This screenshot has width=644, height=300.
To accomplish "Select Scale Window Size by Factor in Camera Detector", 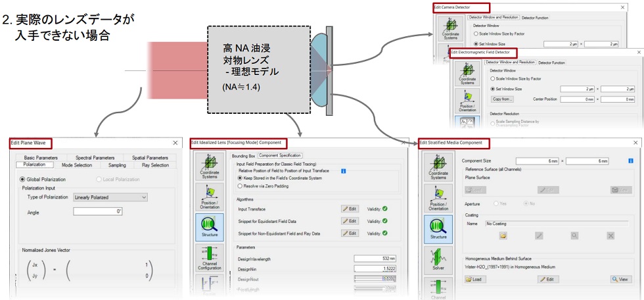I will coord(499,34).
